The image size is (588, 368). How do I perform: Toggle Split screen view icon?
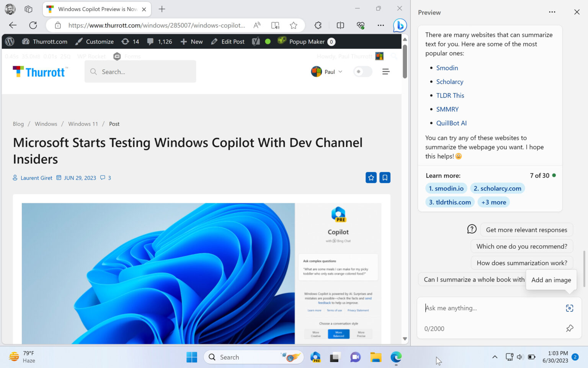340,25
